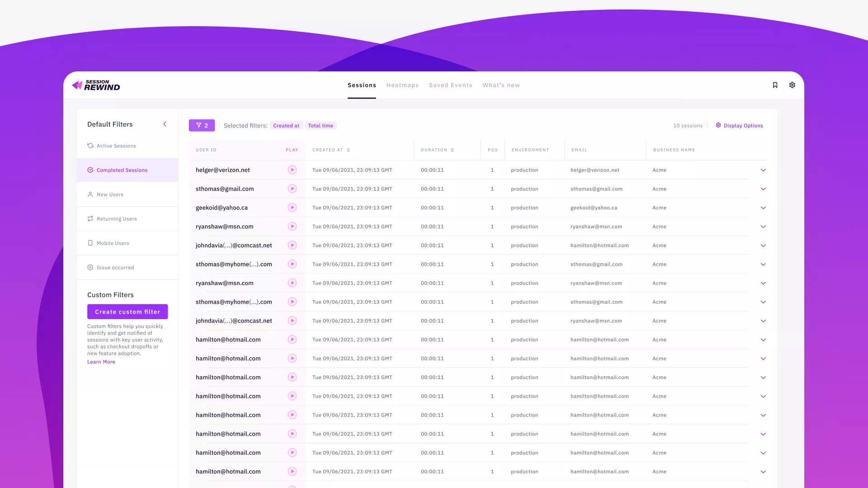Select the Mobile Users filter

[113, 243]
